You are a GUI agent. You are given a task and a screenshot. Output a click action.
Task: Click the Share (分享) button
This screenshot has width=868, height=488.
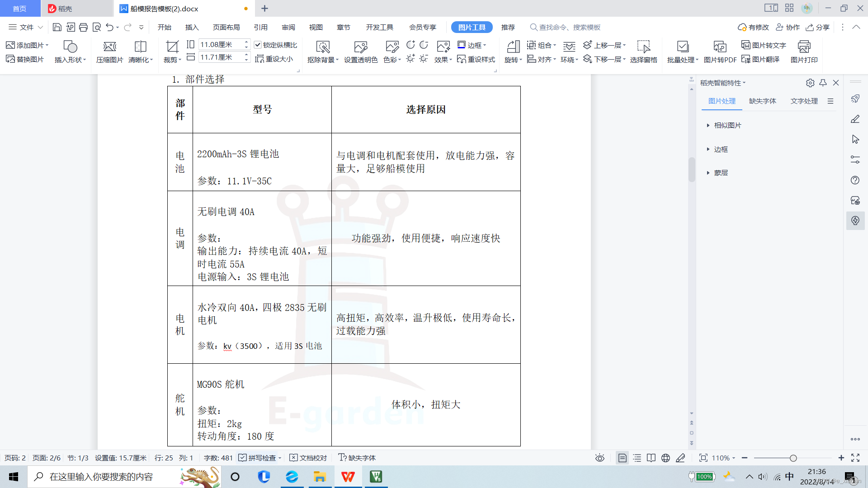click(x=818, y=27)
